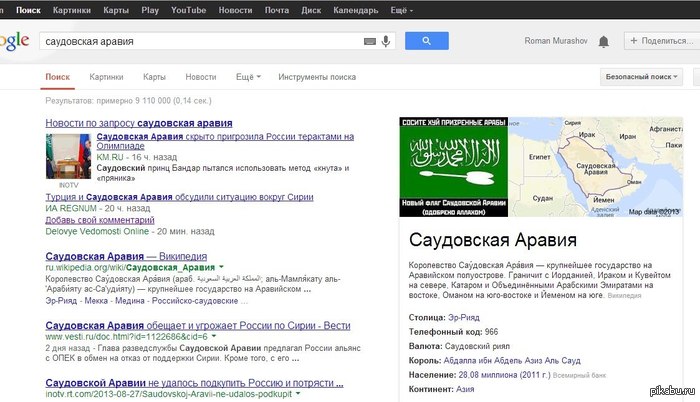The width and height of the screenshot is (700, 402).
Task: Click the ИА REGNUM source label
Action: (x=71, y=208)
